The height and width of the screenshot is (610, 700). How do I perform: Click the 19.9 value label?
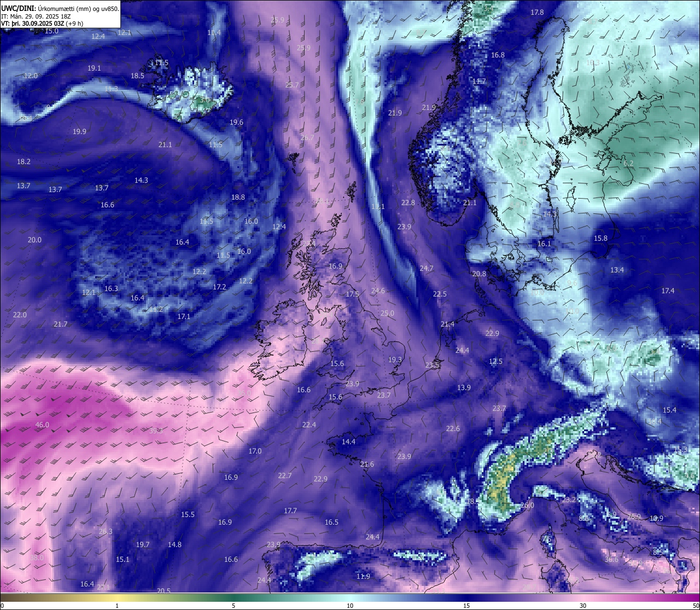click(79, 132)
